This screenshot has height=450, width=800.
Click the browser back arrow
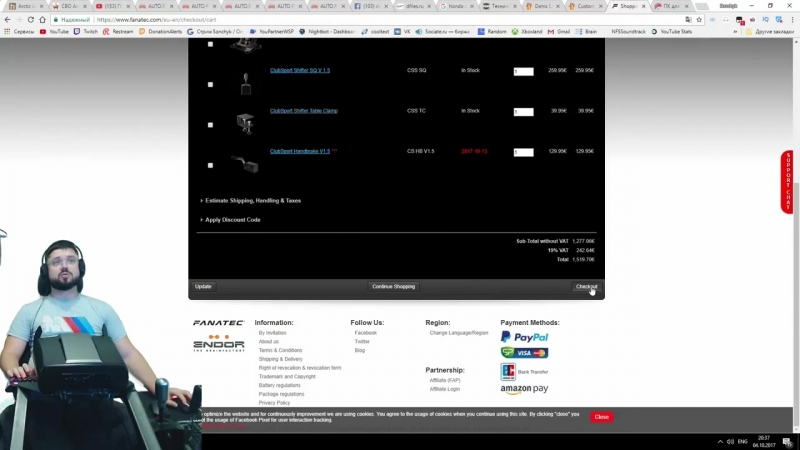7,19
